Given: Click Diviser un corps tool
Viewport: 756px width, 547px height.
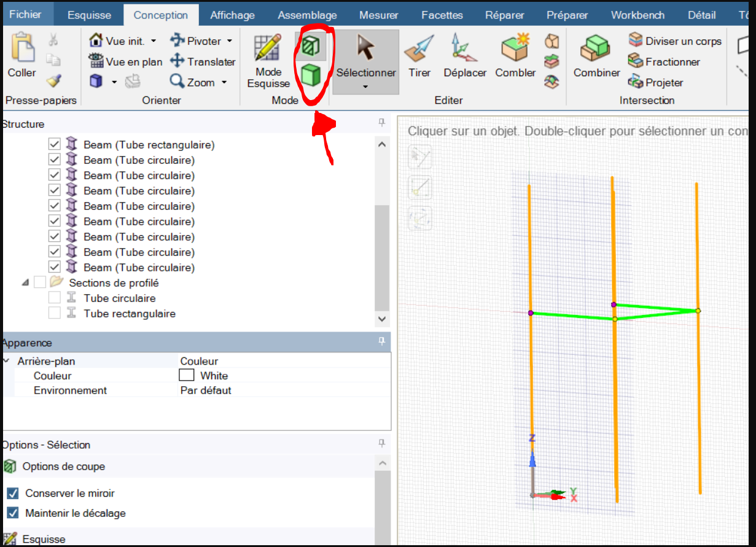Looking at the screenshot, I should [x=675, y=41].
